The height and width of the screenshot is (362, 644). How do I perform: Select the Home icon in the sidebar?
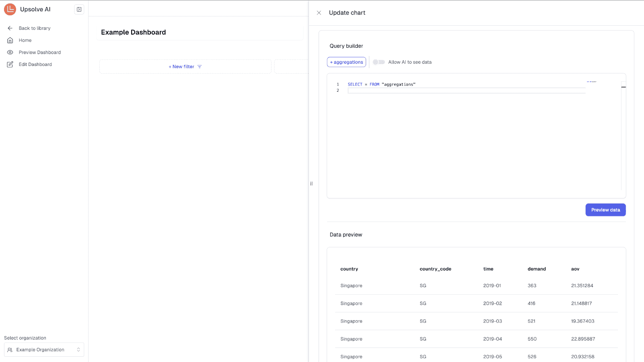point(10,40)
